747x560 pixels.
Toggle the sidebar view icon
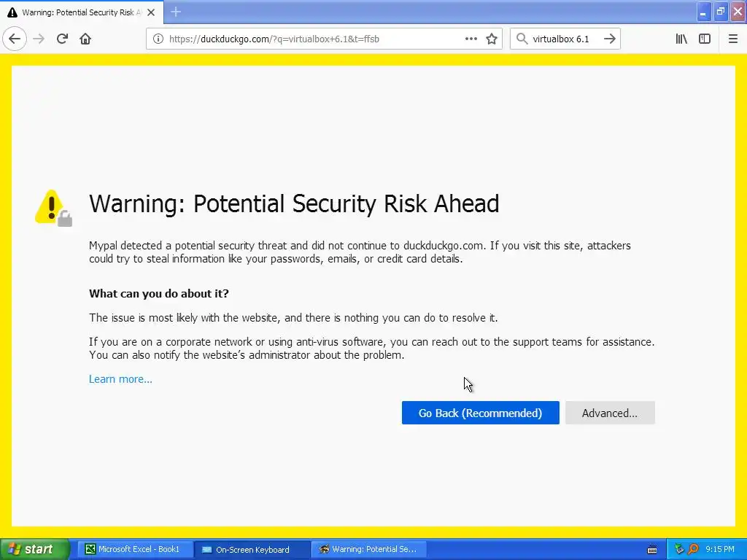coord(705,39)
